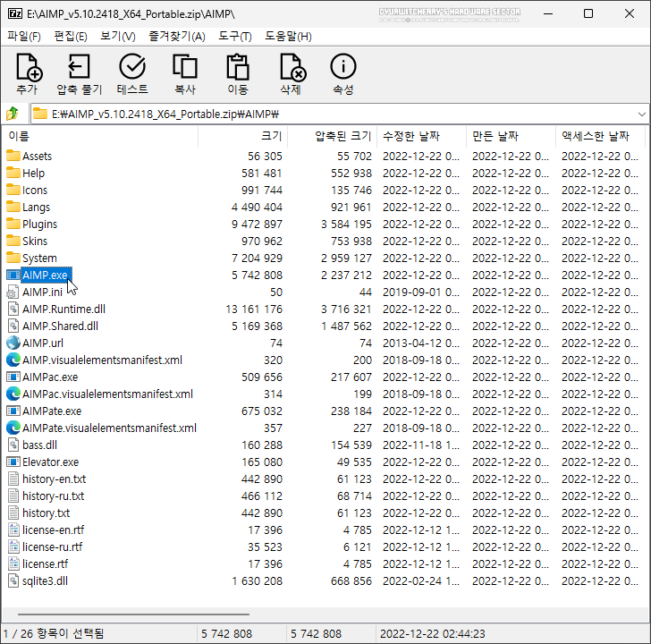Click status bar text 1 / 26 항목이 선택됨
Image resolution: width=651 pixels, height=644 pixels.
coord(54,633)
